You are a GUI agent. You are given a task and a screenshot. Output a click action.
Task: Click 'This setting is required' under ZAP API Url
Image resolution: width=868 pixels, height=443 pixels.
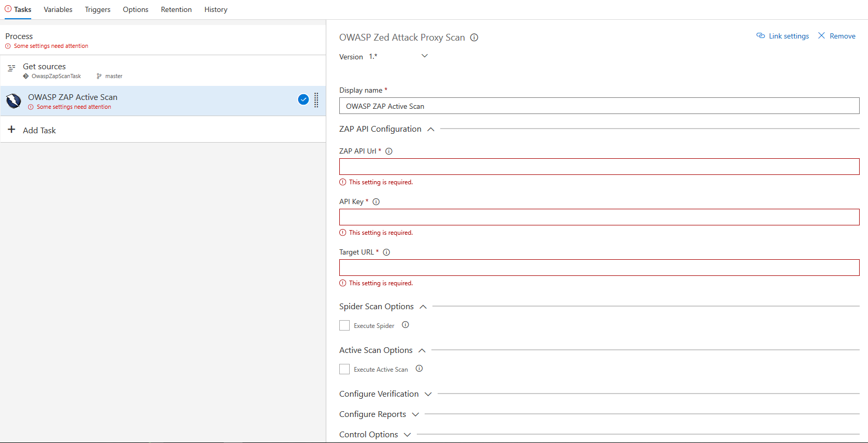click(x=381, y=182)
